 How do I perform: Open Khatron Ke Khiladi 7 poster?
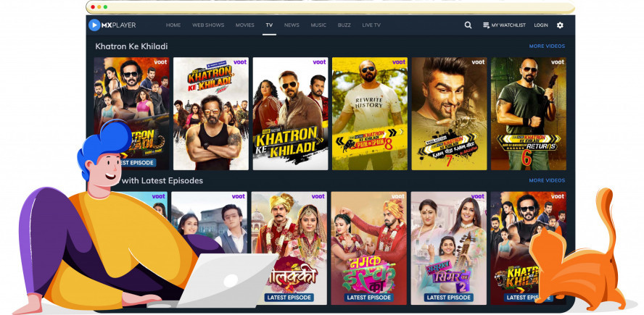[x=449, y=114]
